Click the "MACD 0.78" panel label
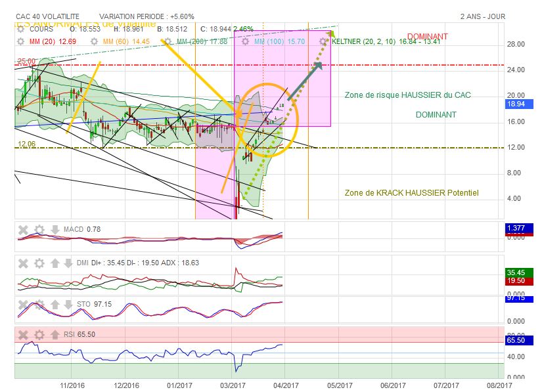This screenshot has height=392, width=542. point(82,230)
